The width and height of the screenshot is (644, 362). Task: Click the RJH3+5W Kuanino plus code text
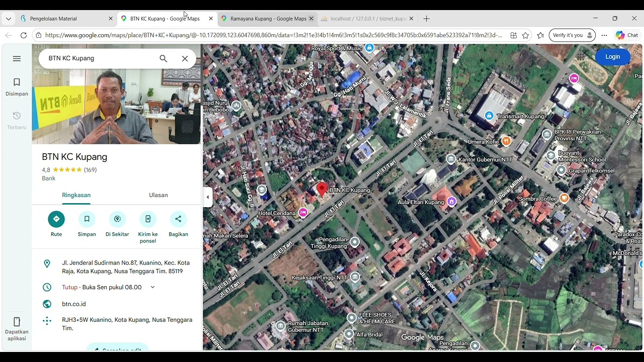[x=127, y=324]
